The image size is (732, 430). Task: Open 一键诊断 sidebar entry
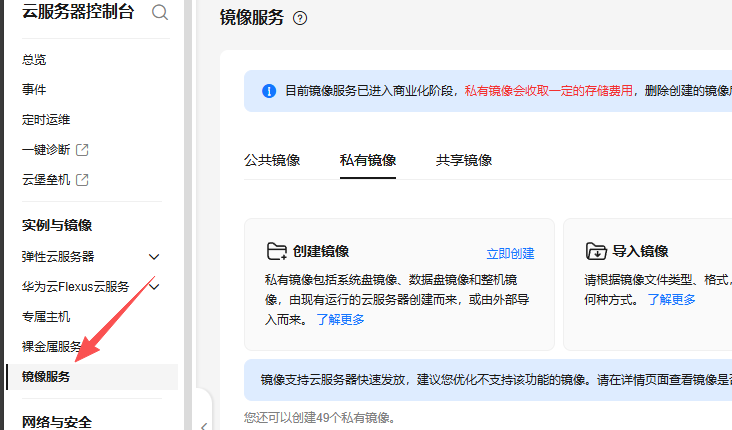pos(46,150)
